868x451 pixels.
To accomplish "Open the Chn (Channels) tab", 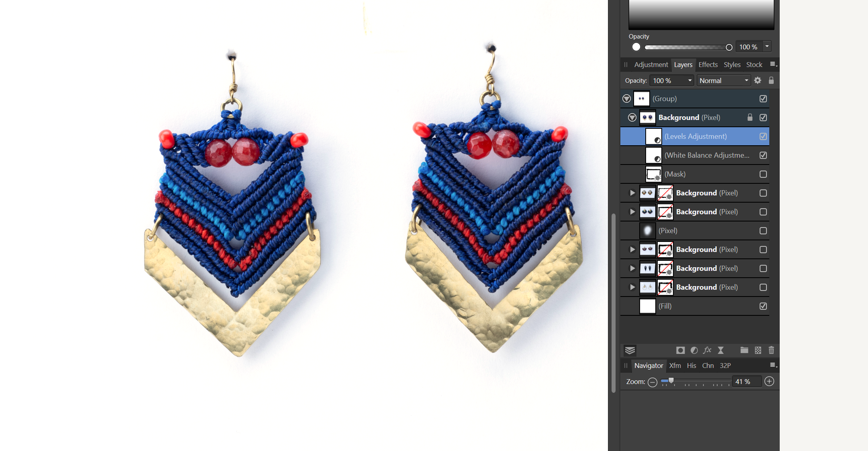I will tap(708, 366).
